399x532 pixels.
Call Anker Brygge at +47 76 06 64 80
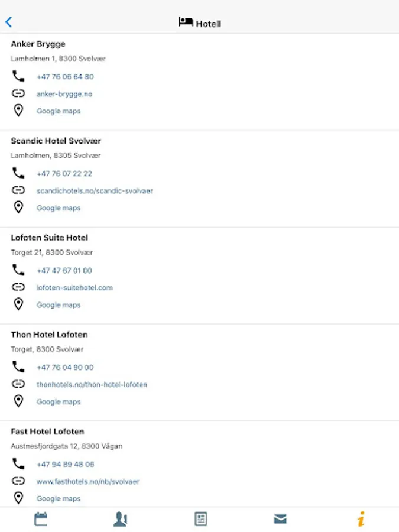[65, 77]
